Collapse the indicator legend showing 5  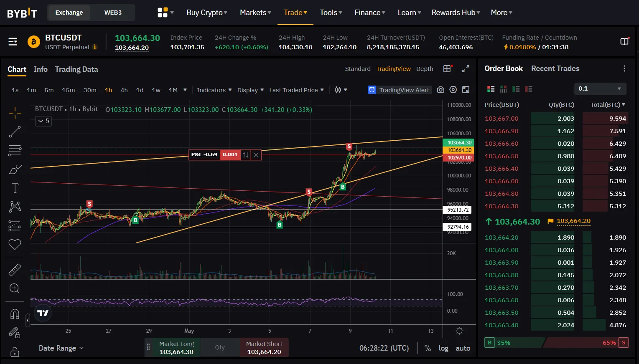point(43,121)
